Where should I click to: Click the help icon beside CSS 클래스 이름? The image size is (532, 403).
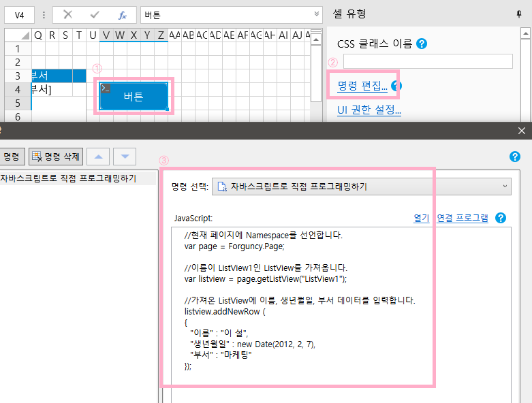[422, 44]
